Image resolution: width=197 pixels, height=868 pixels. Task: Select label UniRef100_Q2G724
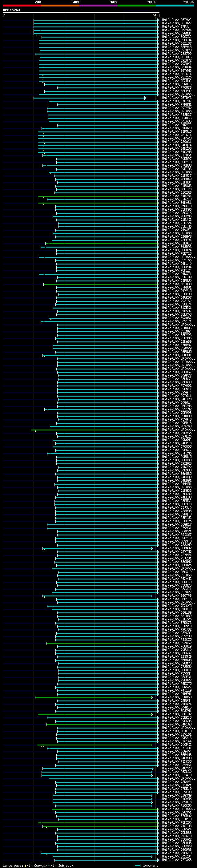176,223
